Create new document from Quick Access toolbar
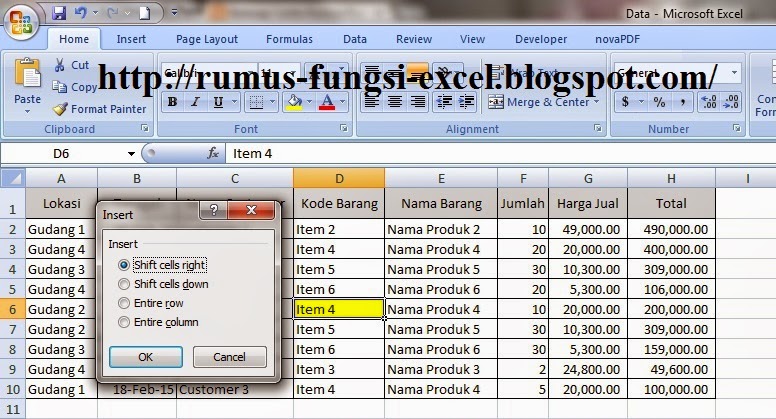This screenshot has height=419, width=776. click(x=145, y=12)
